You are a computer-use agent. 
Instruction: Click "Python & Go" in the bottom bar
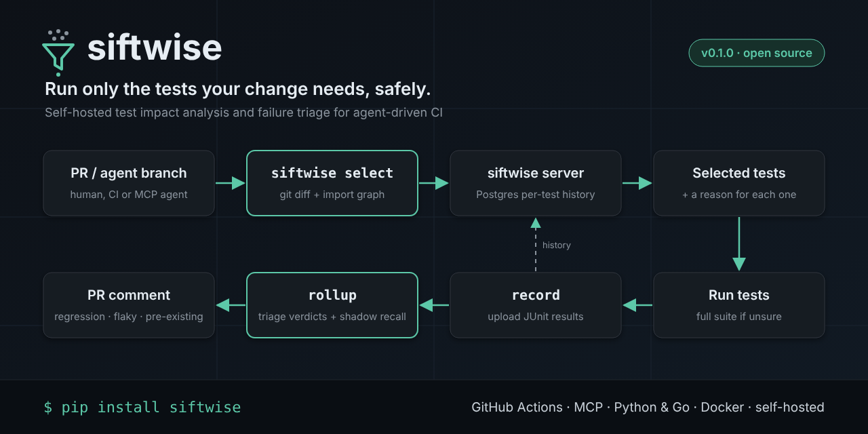(x=652, y=408)
